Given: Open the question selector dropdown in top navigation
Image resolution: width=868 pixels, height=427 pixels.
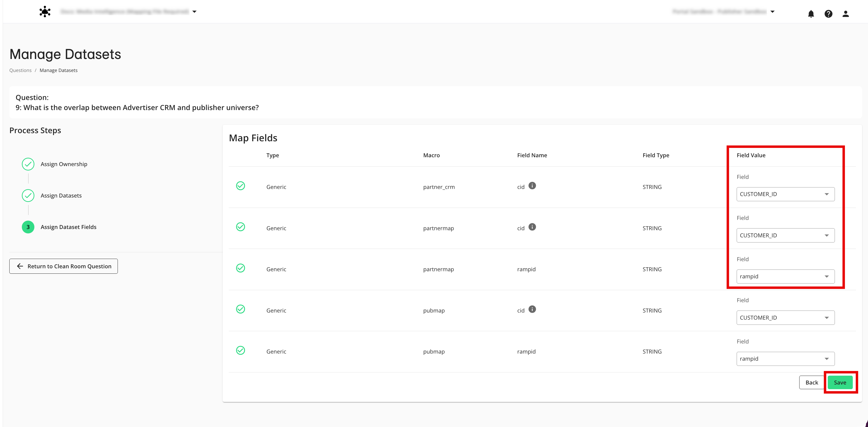Looking at the screenshot, I should click(x=194, y=11).
